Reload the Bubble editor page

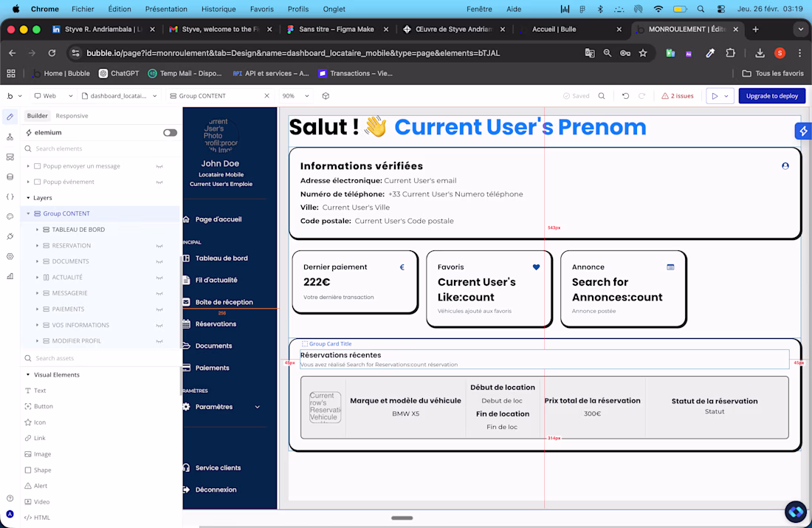tap(52, 53)
